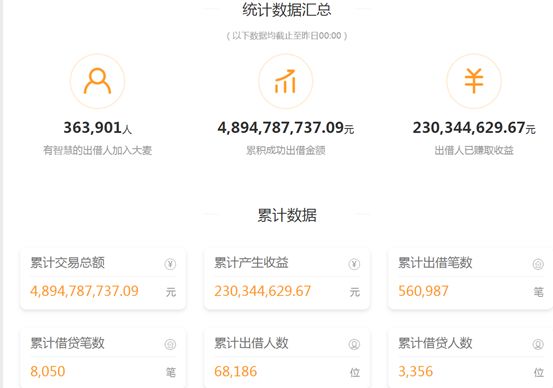Viewport: 553px width, 388px height.
Task: Click the 230,344,629.67元 headline earnings
Action: (474, 128)
